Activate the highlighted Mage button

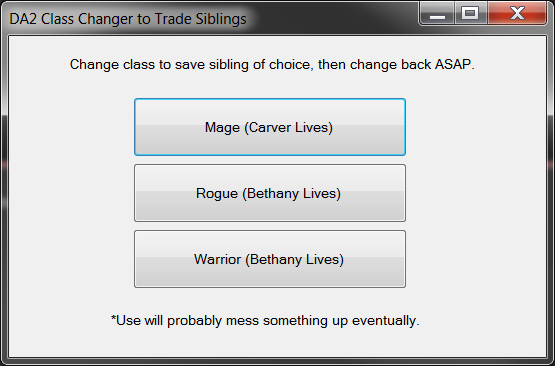point(270,127)
